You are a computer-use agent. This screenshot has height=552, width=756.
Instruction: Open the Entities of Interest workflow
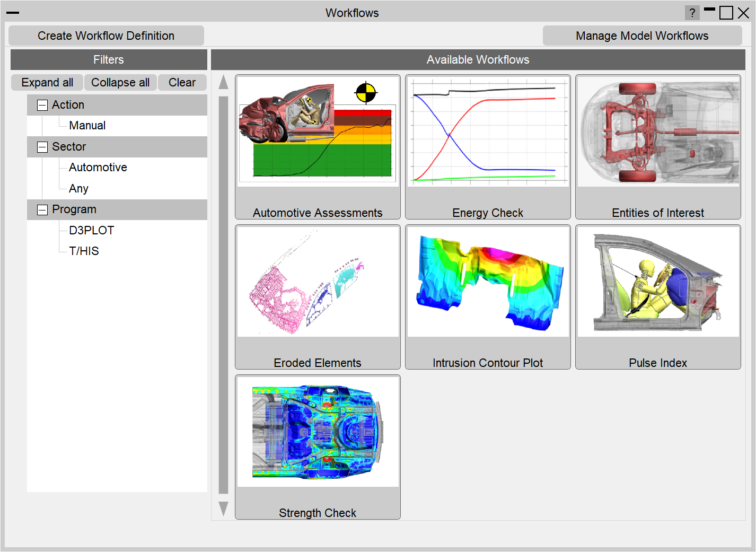658,147
